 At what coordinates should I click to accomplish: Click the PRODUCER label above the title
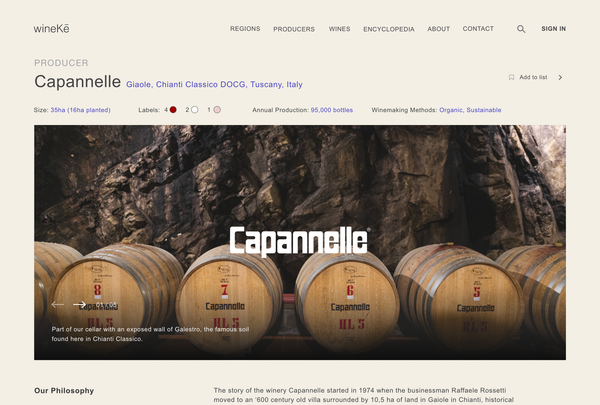tap(61, 63)
